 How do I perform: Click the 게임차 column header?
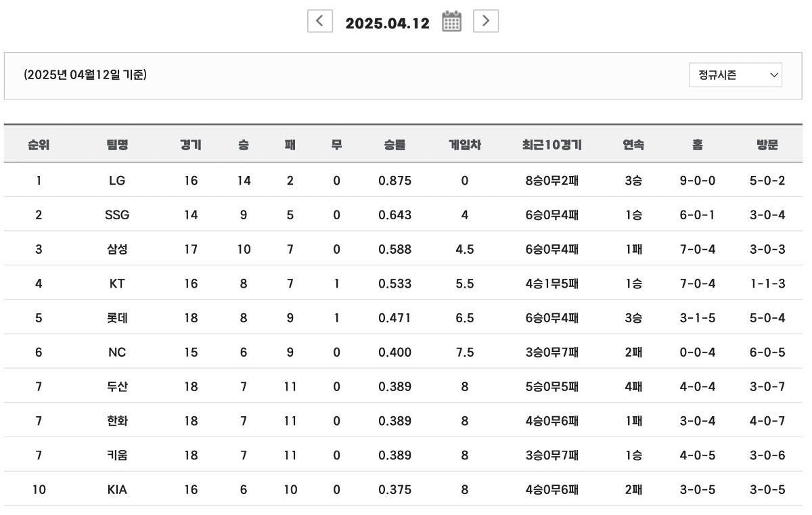(x=464, y=144)
